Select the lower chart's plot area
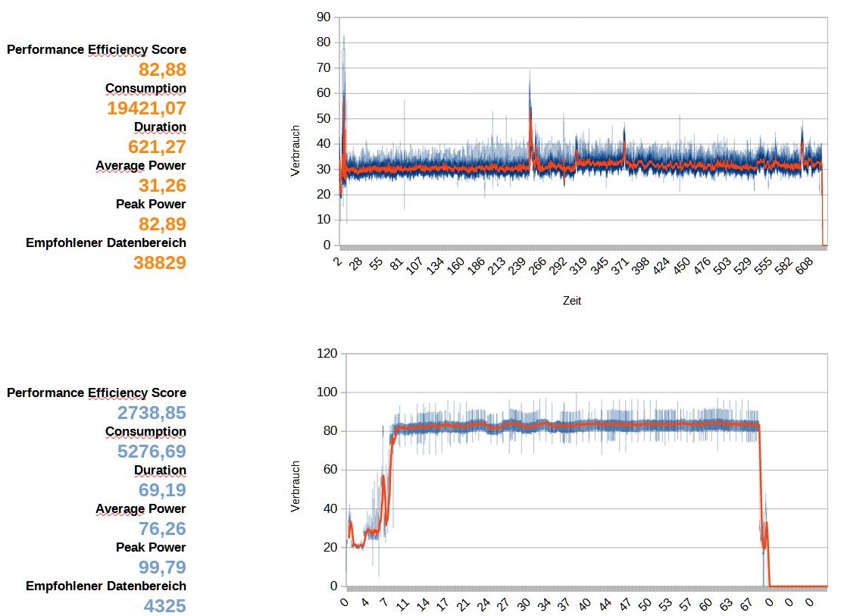This screenshot has width=844, height=616. [x=586, y=470]
